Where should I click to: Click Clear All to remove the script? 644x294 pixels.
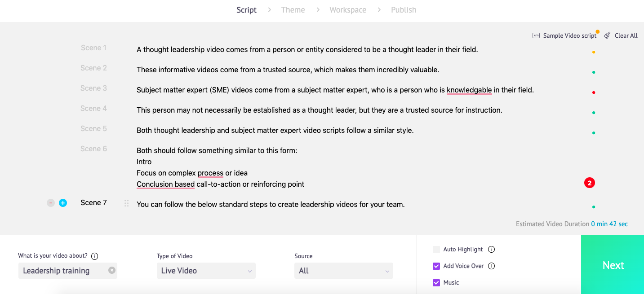click(x=626, y=35)
